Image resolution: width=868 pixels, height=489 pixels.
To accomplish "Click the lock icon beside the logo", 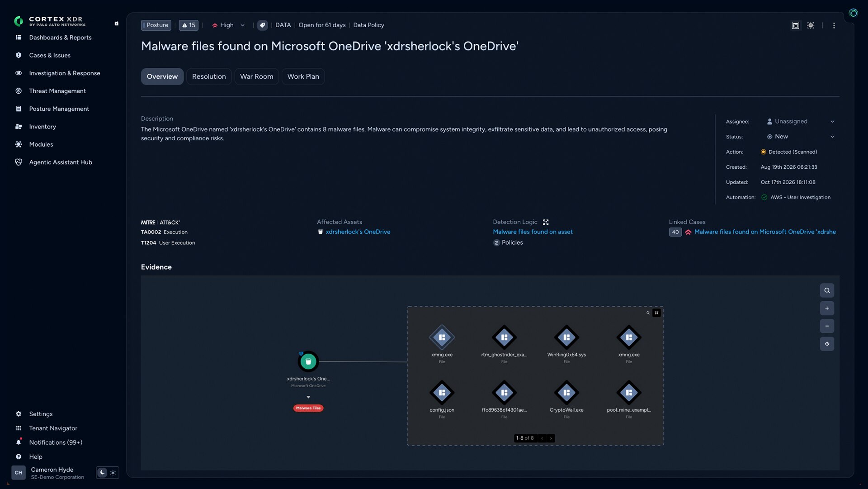I will point(117,24).
